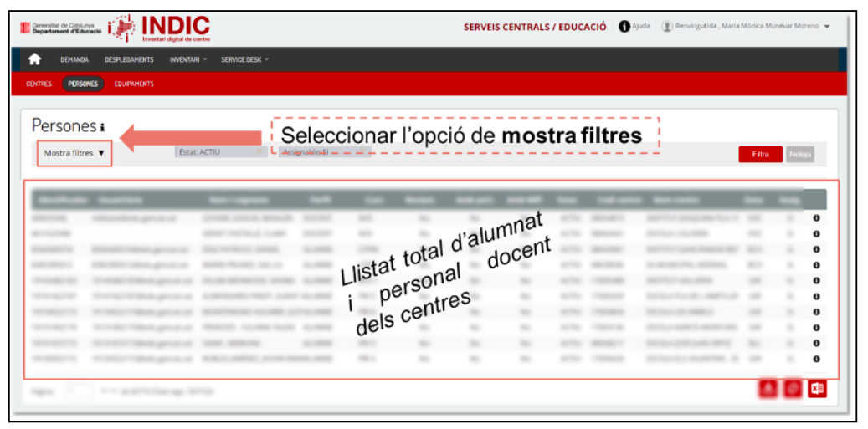
Task: Open info icon of the last table row
Action: [x=816, y=360]
